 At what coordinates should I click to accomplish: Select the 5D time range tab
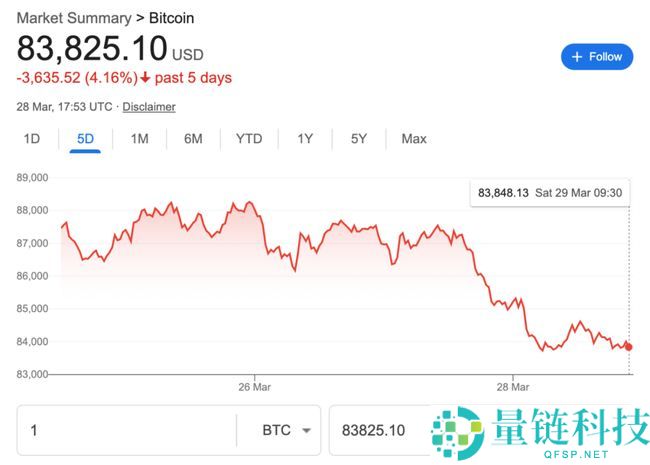coord(85,139)
